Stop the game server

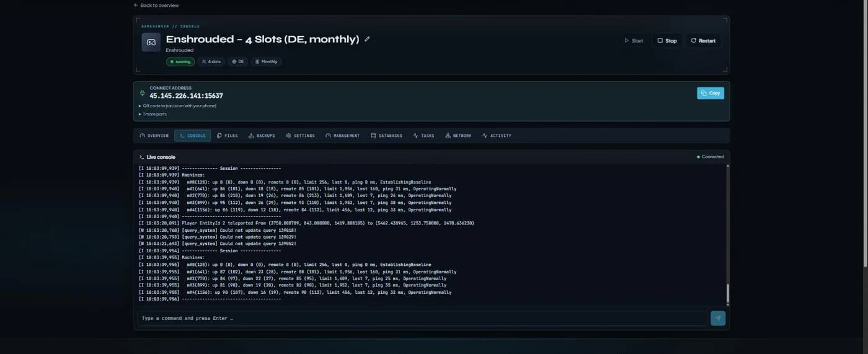point(667,40)
